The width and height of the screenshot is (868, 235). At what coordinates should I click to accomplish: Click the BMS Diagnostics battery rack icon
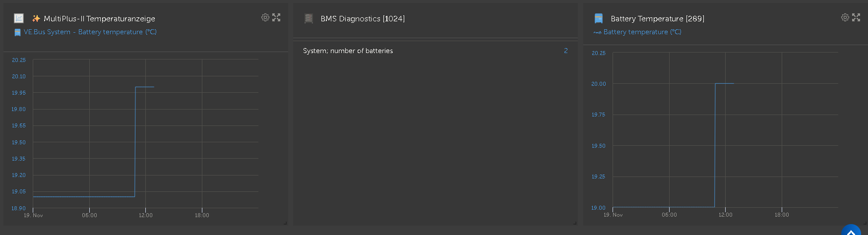tap(309, 19)
